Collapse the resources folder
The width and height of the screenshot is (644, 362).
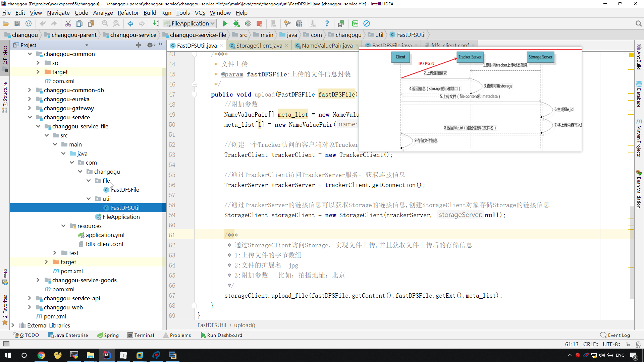coord(63,226)
